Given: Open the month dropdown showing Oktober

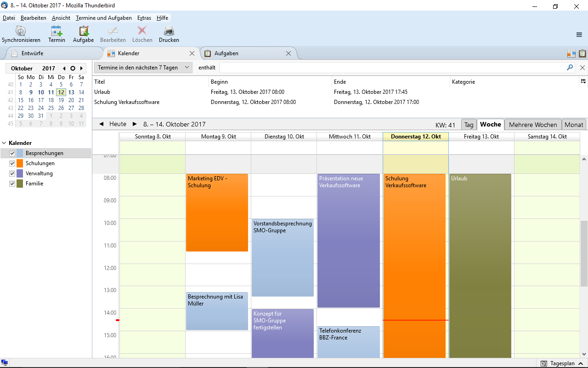Looking at the screenshot, I should [x=22, y=69].
